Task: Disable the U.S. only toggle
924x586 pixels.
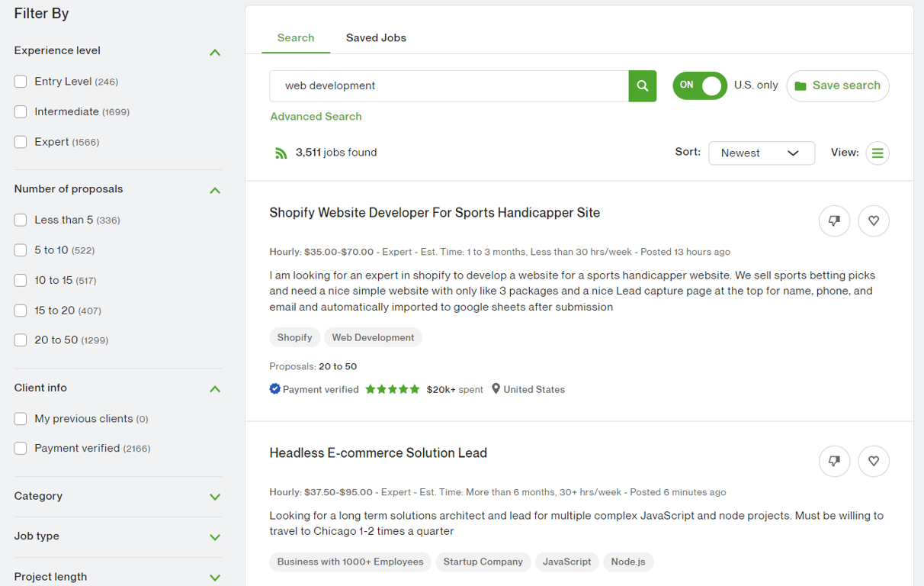Action: click(x=699, y=85)
